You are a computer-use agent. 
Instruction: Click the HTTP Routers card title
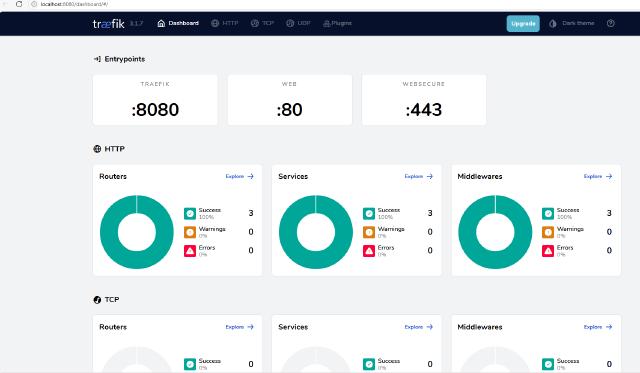[113, 176]
